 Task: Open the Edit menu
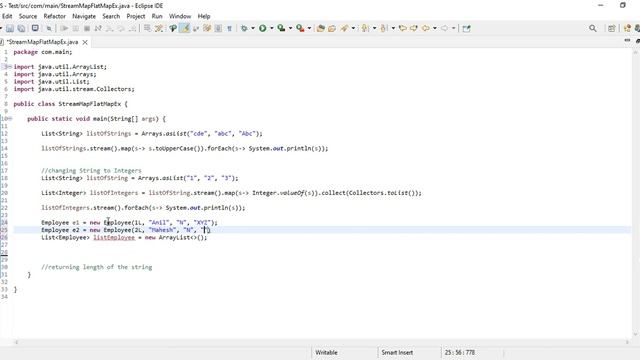pos(7,16)
